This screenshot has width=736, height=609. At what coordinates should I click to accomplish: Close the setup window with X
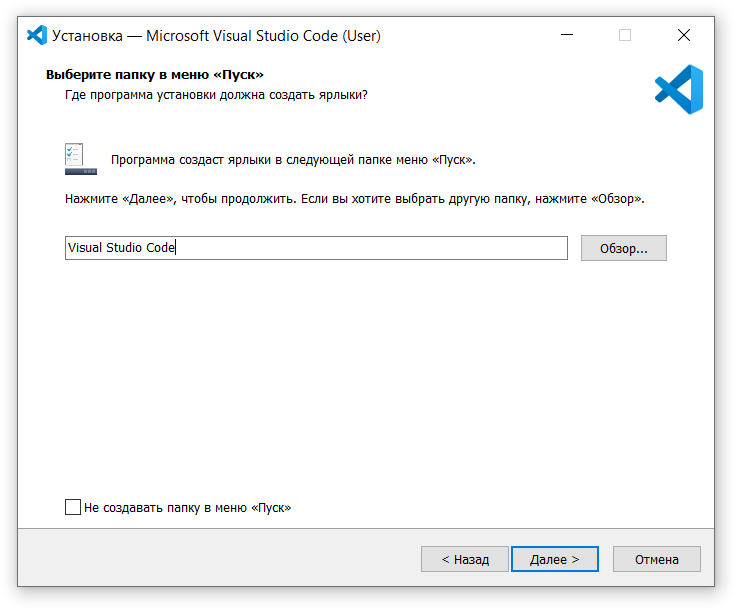(x=684, y=35)
